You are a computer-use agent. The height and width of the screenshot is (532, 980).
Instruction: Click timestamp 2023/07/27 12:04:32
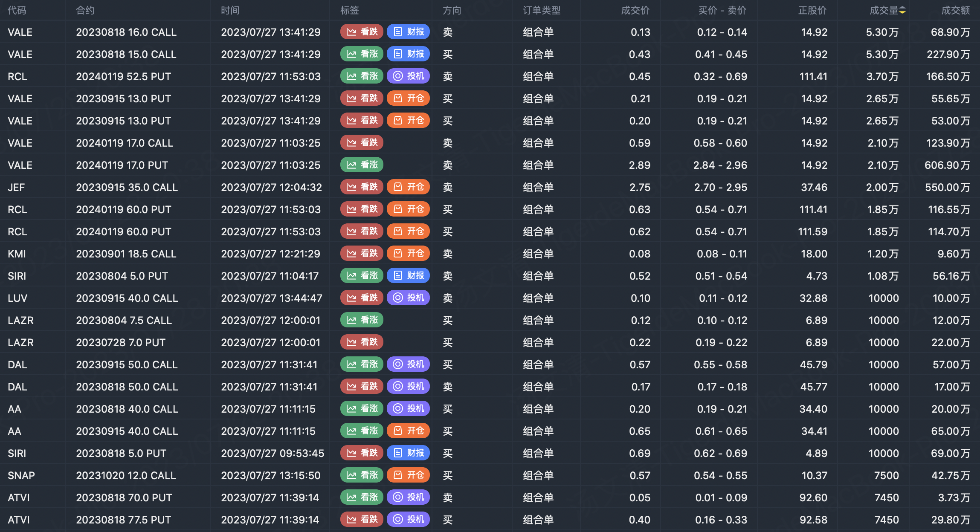point(271,188)
